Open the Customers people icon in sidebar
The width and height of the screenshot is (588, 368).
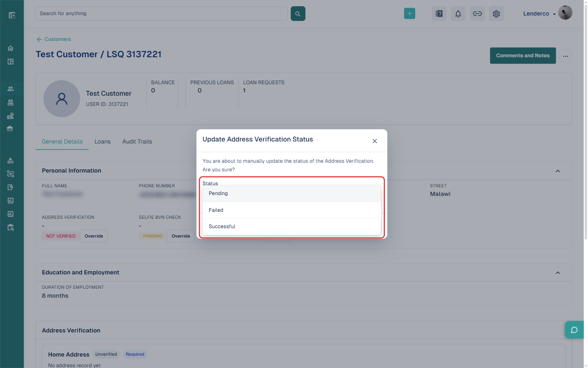point(11,89)
